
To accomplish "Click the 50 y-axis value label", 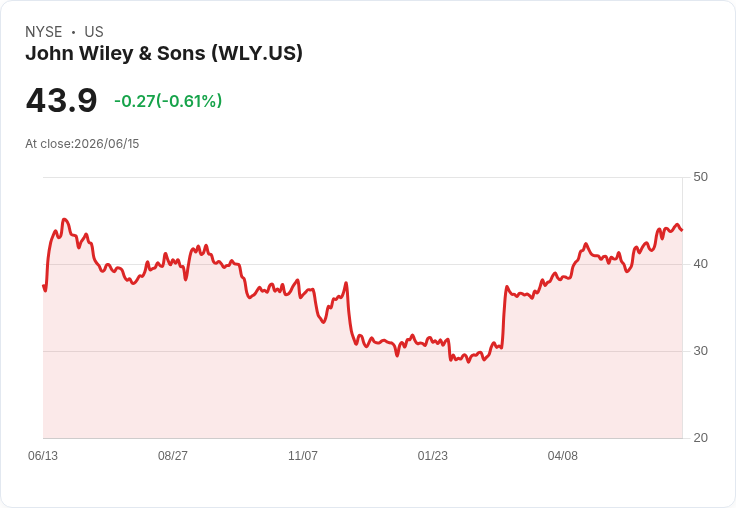I will pos(700,177).
